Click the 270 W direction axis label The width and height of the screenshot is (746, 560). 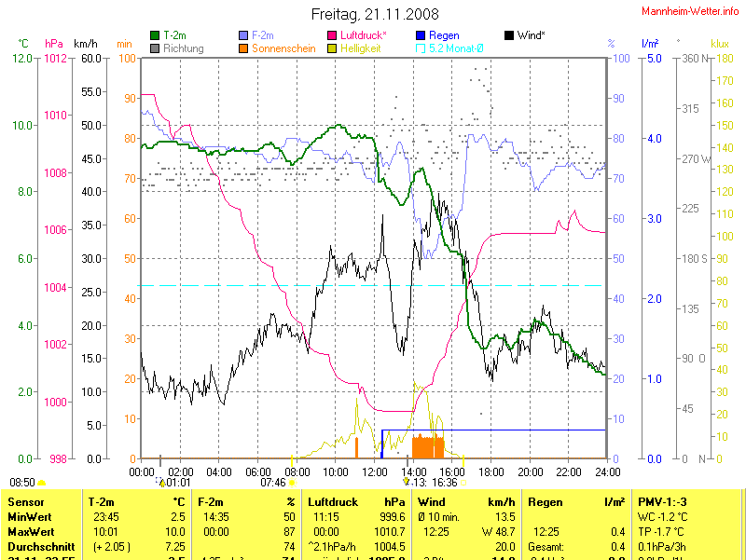[696, 158]
